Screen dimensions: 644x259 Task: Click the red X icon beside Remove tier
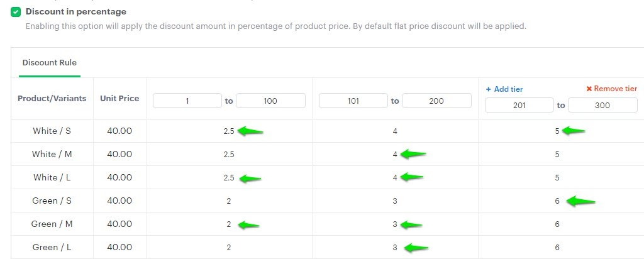click(x=589, y=89)
